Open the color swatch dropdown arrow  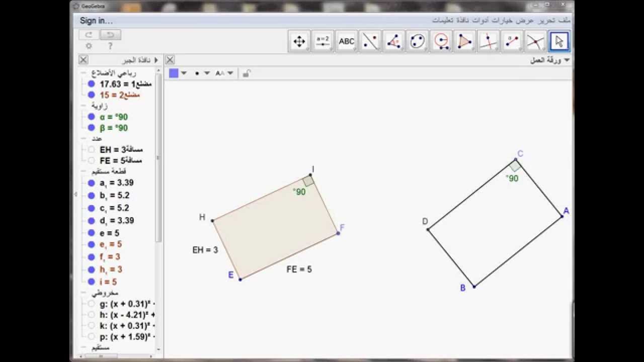click(184, 73)
